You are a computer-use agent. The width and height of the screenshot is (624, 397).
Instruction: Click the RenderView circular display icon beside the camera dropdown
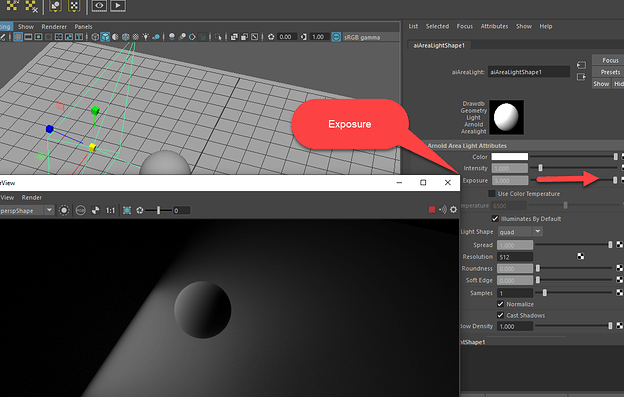tap(64, 210)
